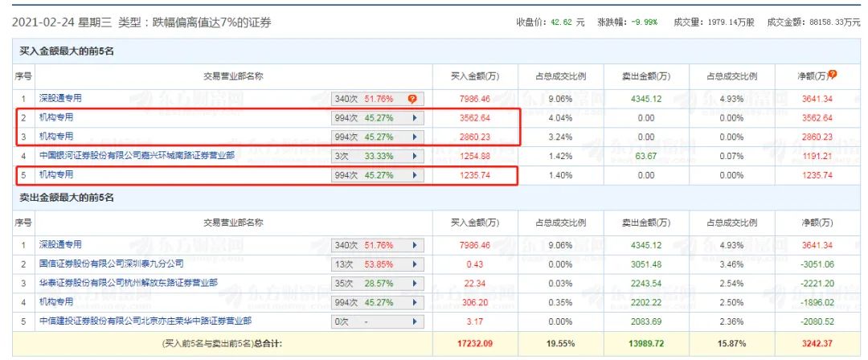Open the 深股通专用 link in the buy list
Image resolution: width=868 pixels, height=360 pixels.
click(61, 99)
